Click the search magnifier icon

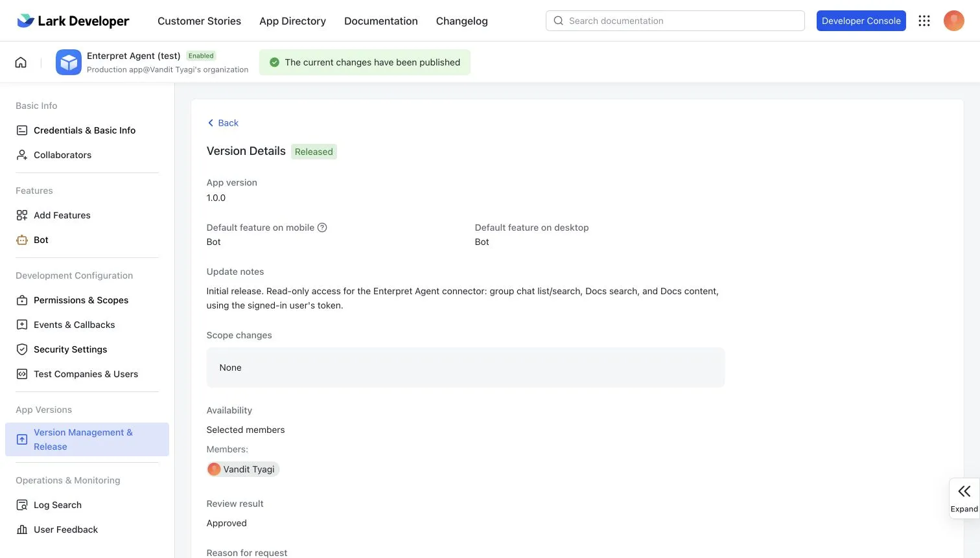tap(558, 21)
